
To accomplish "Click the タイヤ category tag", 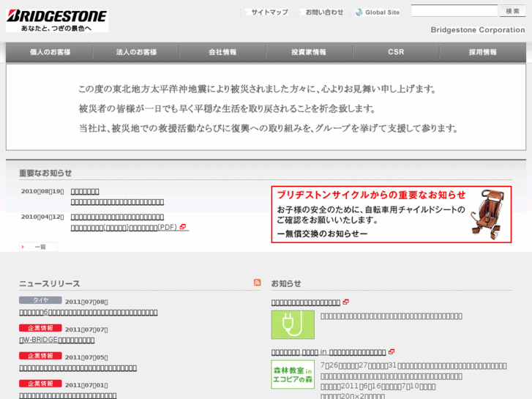I will (x=40, y=300).
